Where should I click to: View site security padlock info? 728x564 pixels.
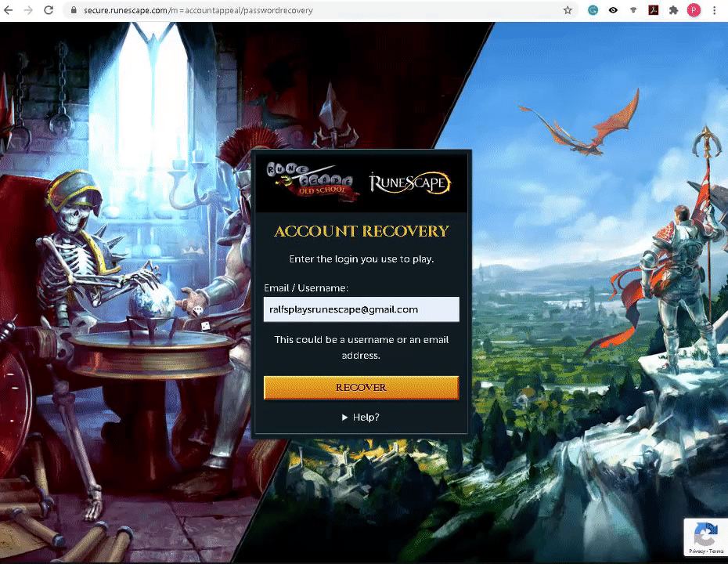[x=74, y=9]
